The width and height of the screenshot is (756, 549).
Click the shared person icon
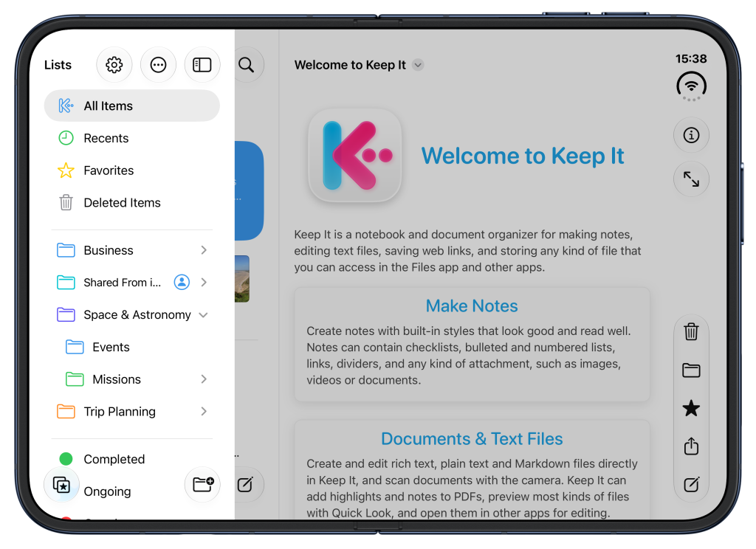point(182,282)
